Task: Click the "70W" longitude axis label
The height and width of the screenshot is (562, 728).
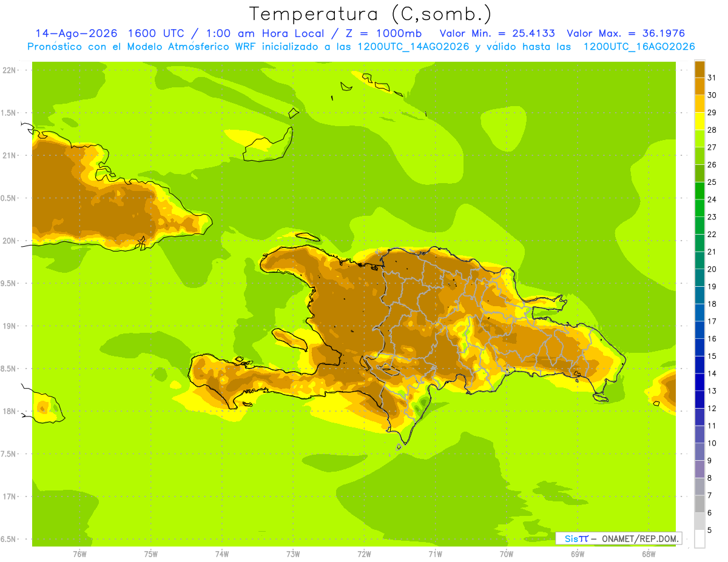Action: pyautogui.click(x=507, y=554)
